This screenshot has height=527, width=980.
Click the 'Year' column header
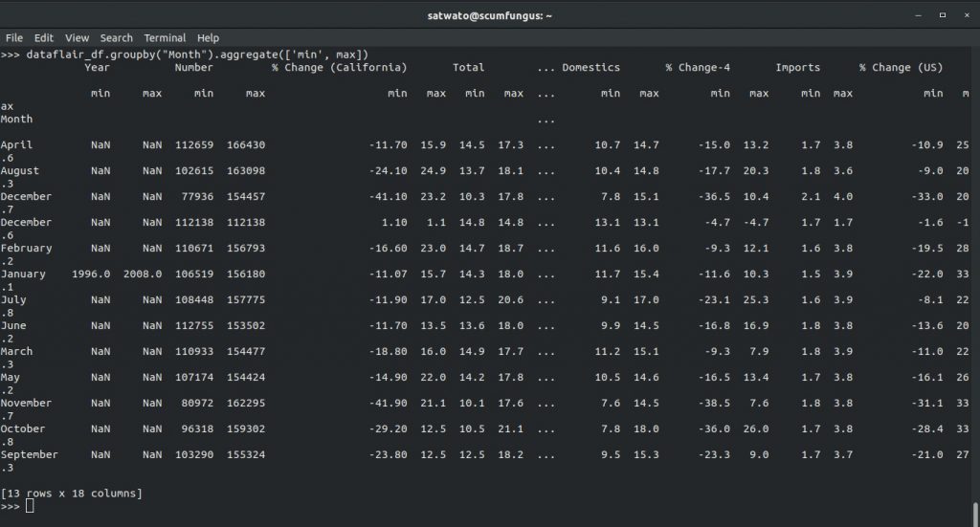pos(97,68)
